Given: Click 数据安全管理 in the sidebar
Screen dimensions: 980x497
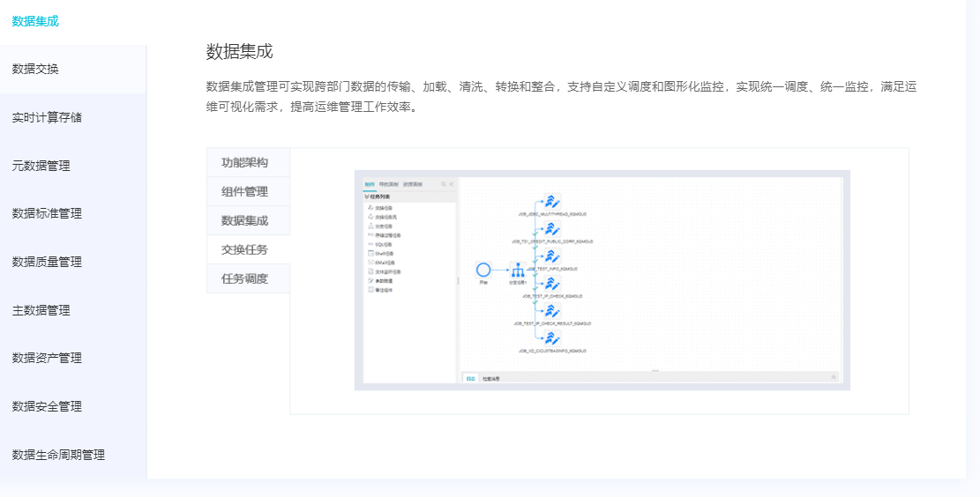Looking at the screenshot, I should (47, 406).
